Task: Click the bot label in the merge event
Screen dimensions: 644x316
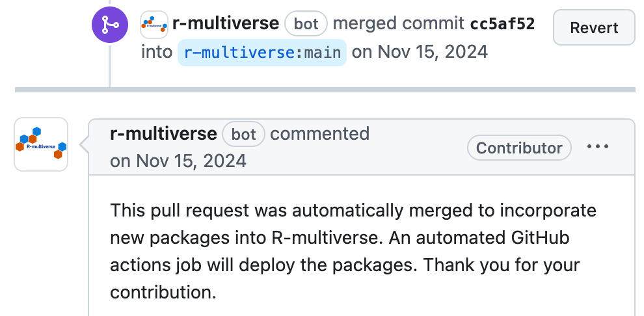Action: tap(306, 25)
